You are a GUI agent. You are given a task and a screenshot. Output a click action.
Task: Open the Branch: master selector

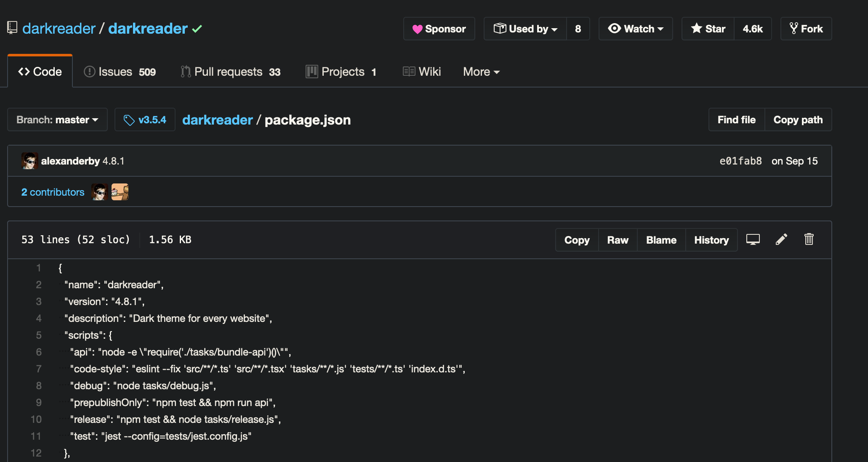pyautogui.click(x=57, y=120)
